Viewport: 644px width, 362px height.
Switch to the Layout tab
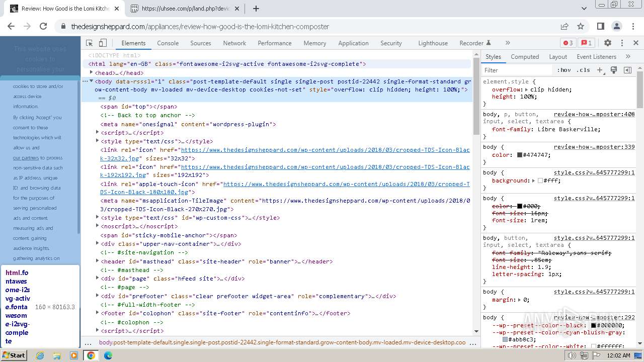point(558,57)
